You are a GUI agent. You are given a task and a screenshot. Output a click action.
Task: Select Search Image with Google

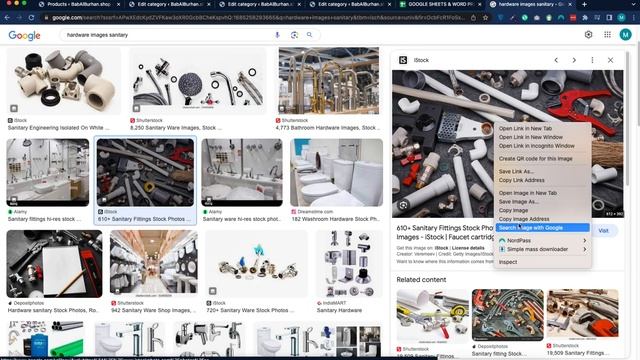[x=542, y=228]
